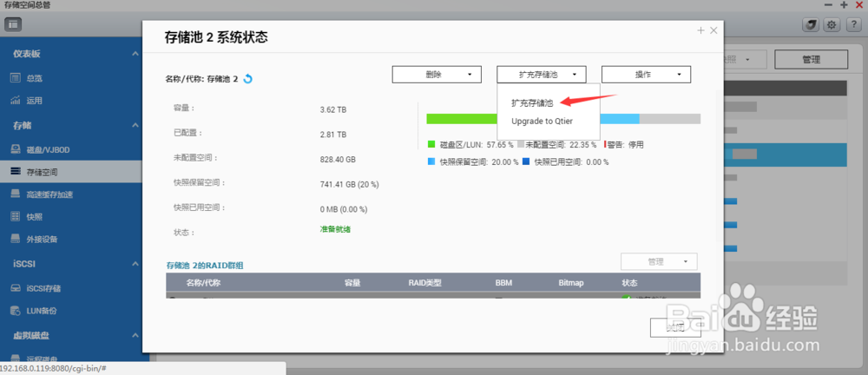Open the LUN Backup (LUN备份) sidebar item
Screen dimensions: 868x375
click(41, 311)
